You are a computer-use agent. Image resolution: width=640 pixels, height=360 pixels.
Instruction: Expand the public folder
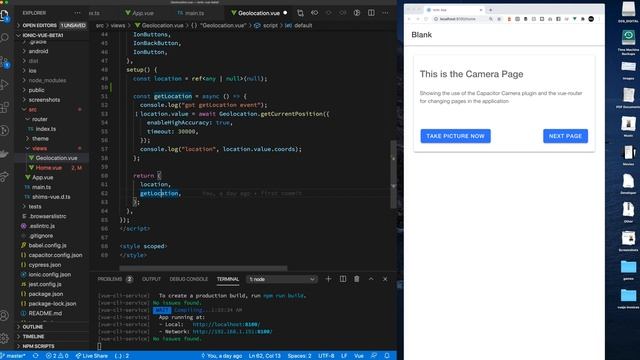pyautogui.click(x=36, y=90)
